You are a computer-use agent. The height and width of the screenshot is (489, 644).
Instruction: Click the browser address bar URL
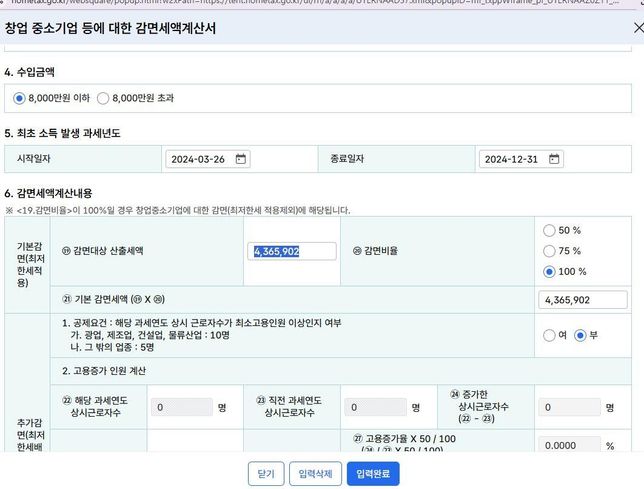[300, 4]
